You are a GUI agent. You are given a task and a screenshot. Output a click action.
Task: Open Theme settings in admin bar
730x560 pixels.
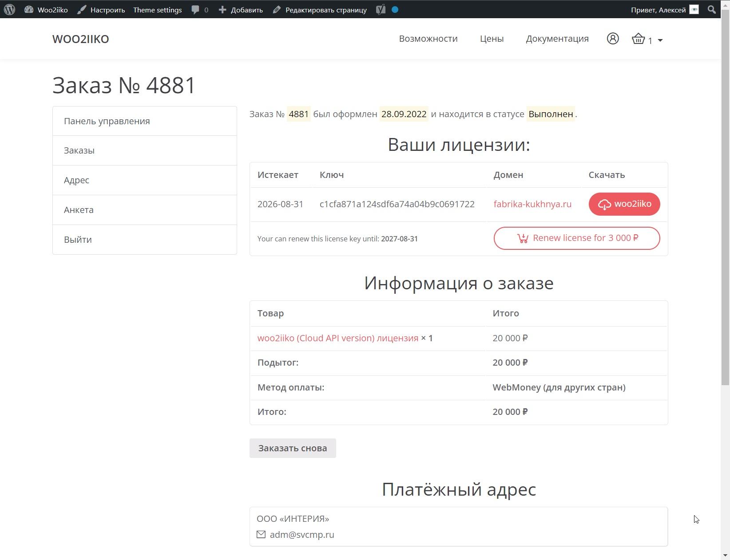pyautogui.click(x=157, y=9)
